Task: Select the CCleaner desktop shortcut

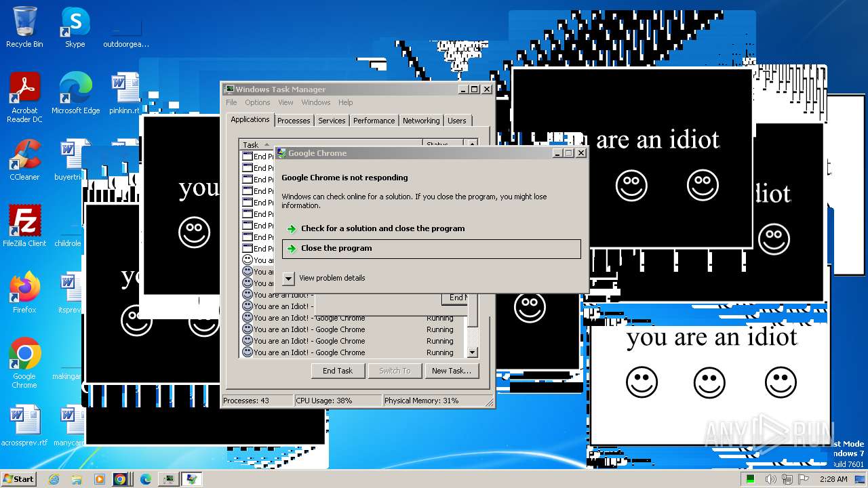Action: pos(24,160)
